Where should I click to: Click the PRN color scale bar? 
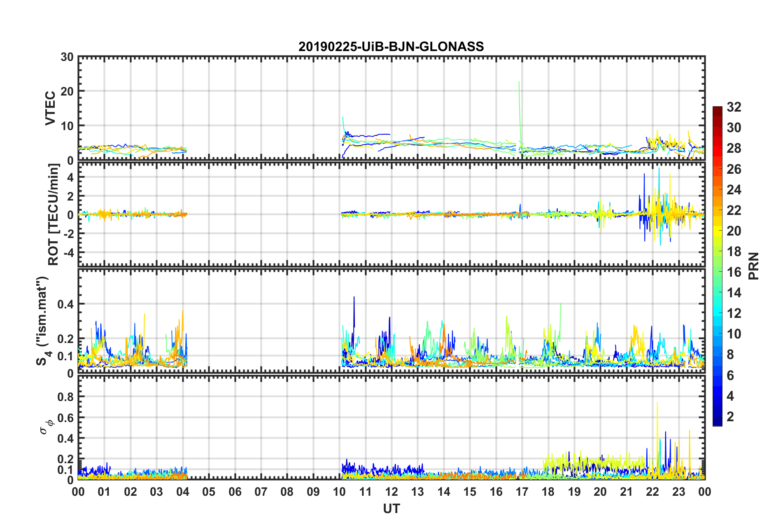coord(718,266)
